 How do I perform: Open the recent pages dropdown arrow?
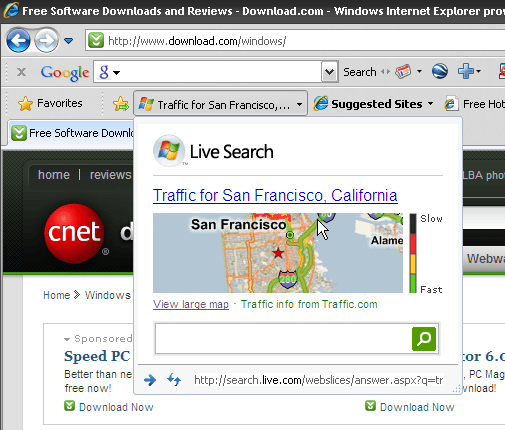click(68, 41)
